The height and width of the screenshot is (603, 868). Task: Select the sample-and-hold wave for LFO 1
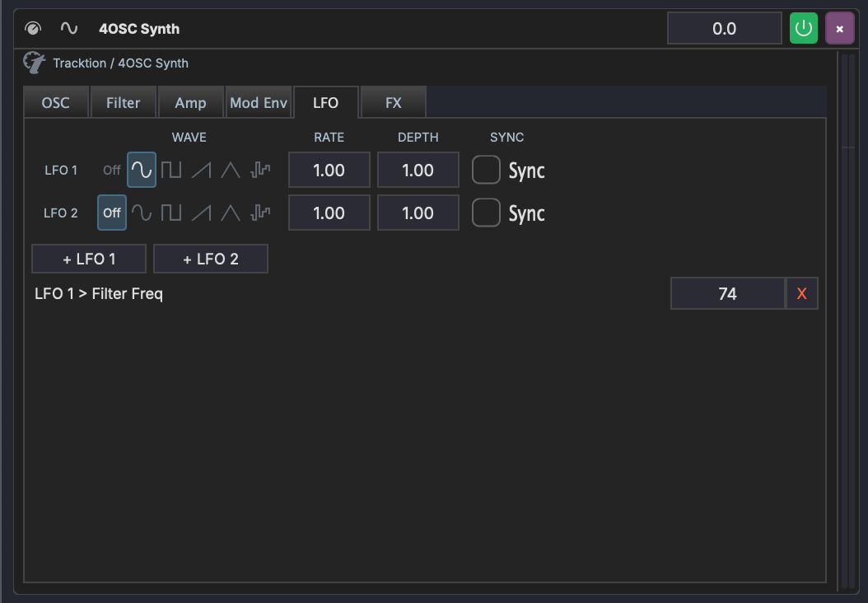[260, 170]
